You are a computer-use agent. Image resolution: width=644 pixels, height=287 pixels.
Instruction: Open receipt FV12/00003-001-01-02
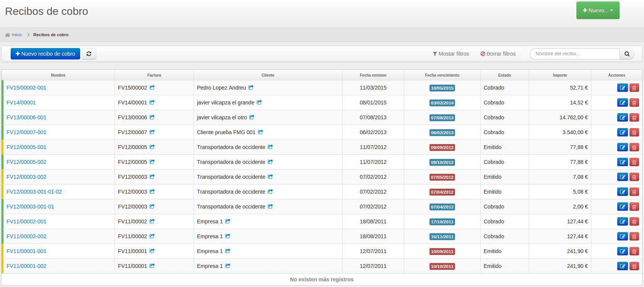pos(34,192)
